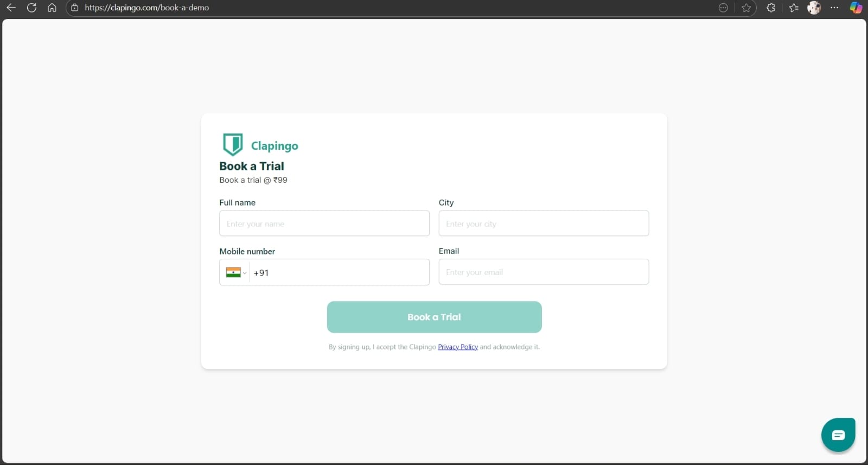868x465 pixels.
Task: Submit with the Book a Trial button
Action: (x=434, y=317)
